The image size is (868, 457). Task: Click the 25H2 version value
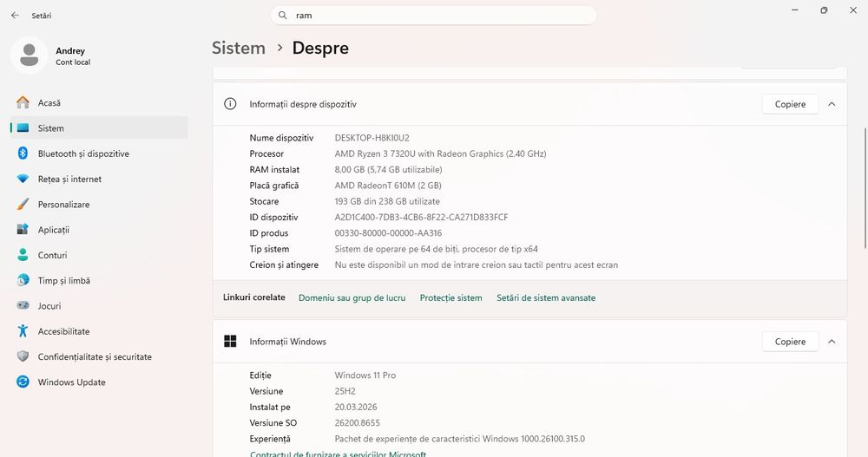345,391
